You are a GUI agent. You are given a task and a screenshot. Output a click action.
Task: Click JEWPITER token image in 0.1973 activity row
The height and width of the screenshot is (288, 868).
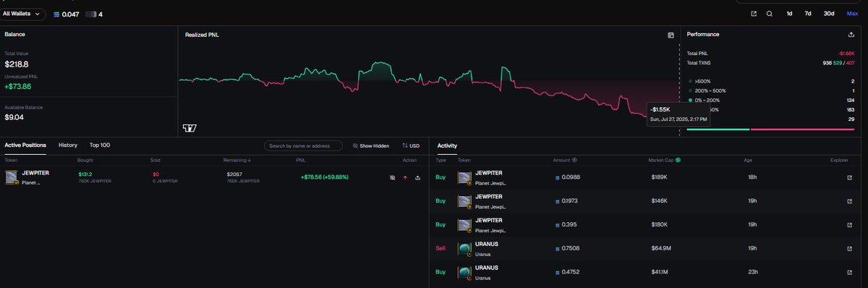pyautogui.click(x=464, y=201)
